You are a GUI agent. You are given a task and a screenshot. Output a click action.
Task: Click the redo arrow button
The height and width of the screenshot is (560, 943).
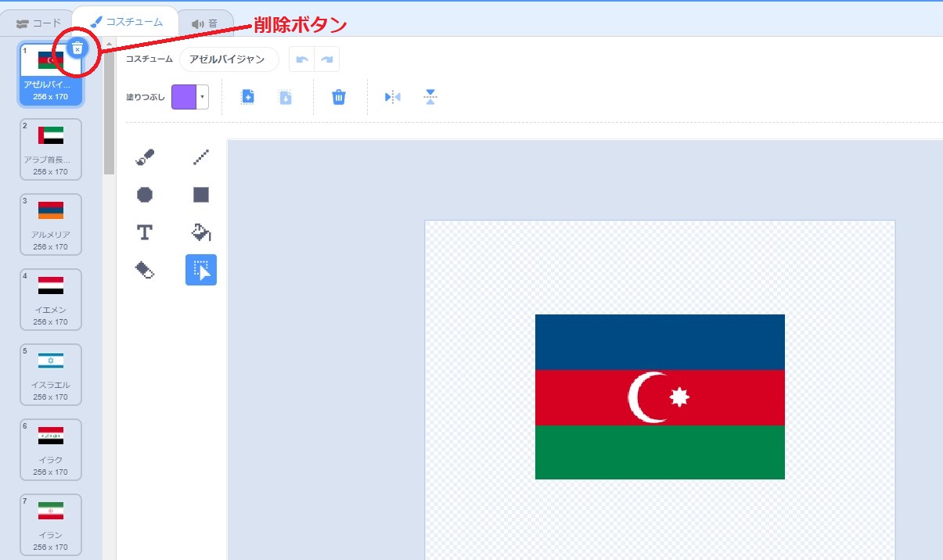[x=327, y=59]
